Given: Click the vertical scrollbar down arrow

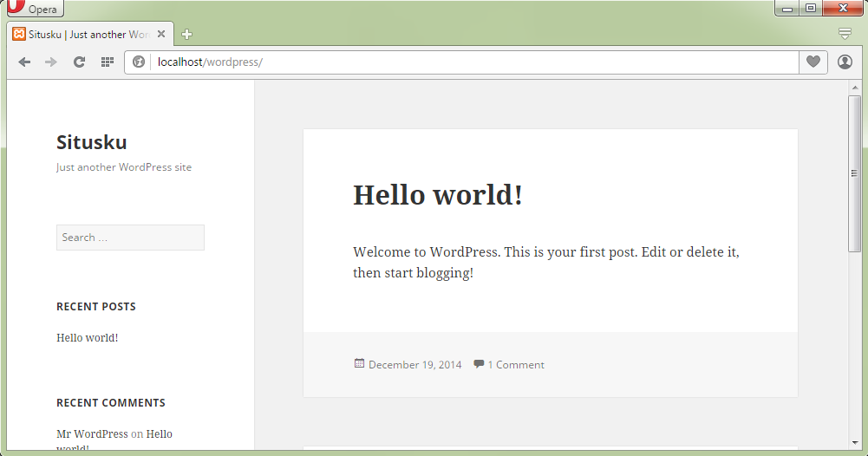Looking at the screenshot, I should tap(854, 442).
